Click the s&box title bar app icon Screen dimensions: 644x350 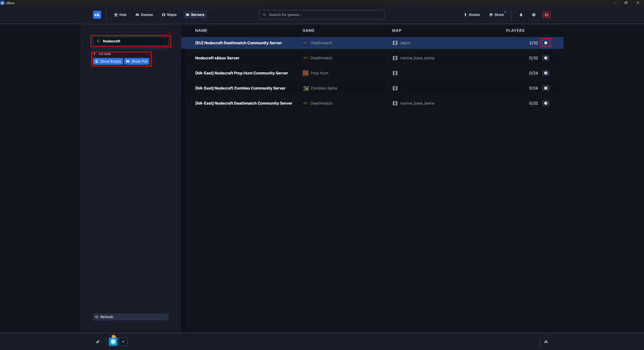pyautogui.click(x=3, y=3)
